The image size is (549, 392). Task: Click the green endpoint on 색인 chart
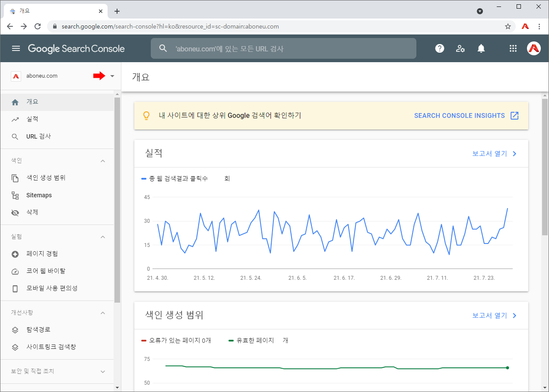tap(508, 368)
